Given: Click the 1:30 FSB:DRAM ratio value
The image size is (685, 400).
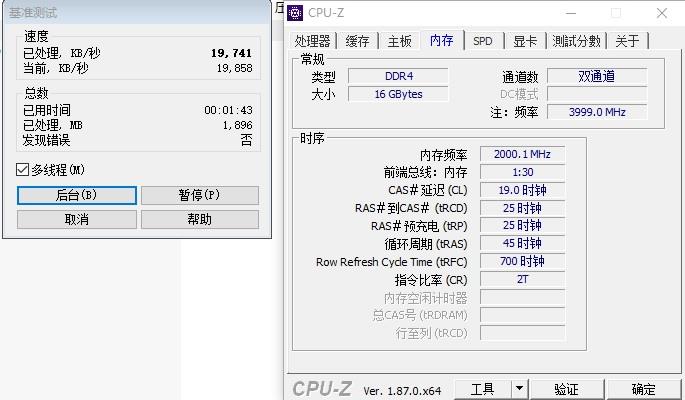Looking at the screenshot, I should tap(522, 172).
